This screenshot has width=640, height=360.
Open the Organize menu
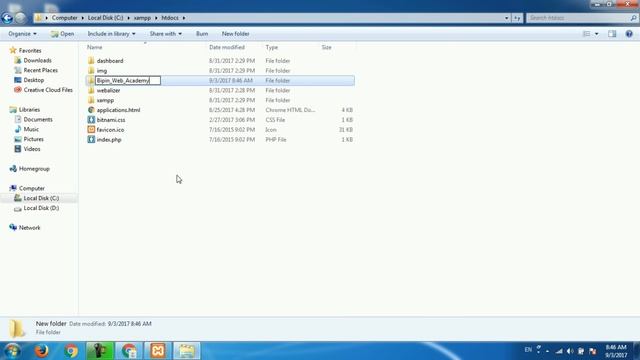pyautogui.click(x=22, y=34)
